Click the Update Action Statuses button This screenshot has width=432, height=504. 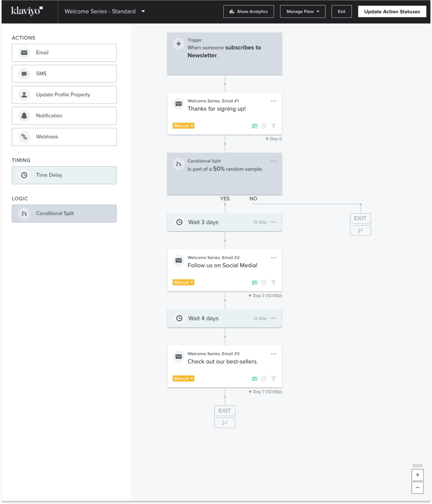coord(392,11)
